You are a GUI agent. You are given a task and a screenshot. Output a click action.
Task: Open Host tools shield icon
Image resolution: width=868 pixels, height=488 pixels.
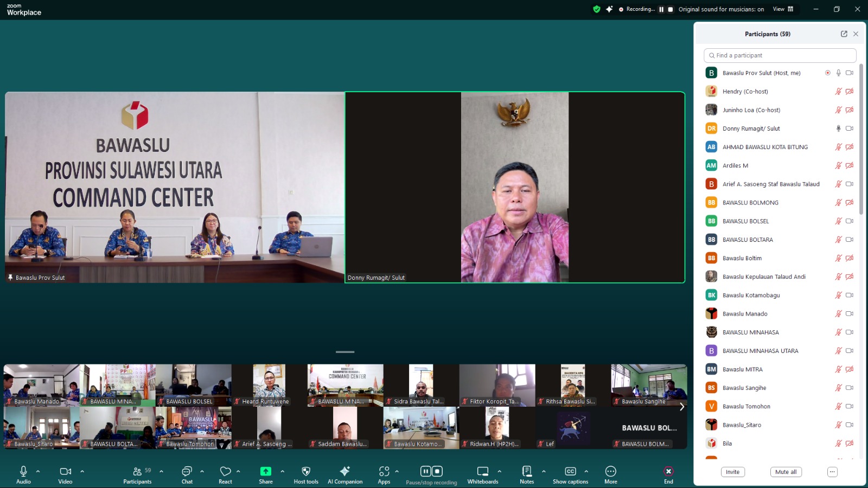[x=306, y=471]
